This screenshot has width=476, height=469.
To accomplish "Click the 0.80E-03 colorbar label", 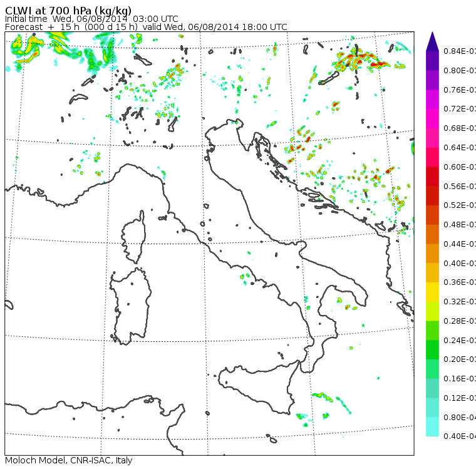I will point(460,70).
